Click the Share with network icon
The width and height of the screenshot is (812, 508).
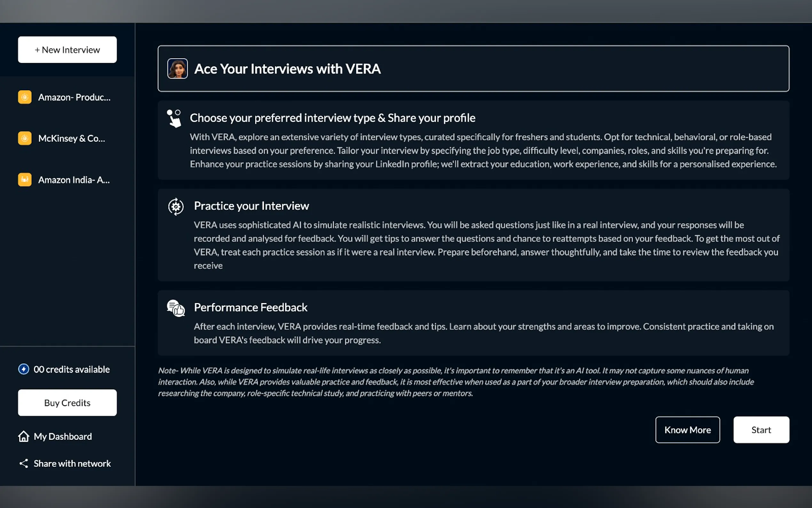[24, 464]
